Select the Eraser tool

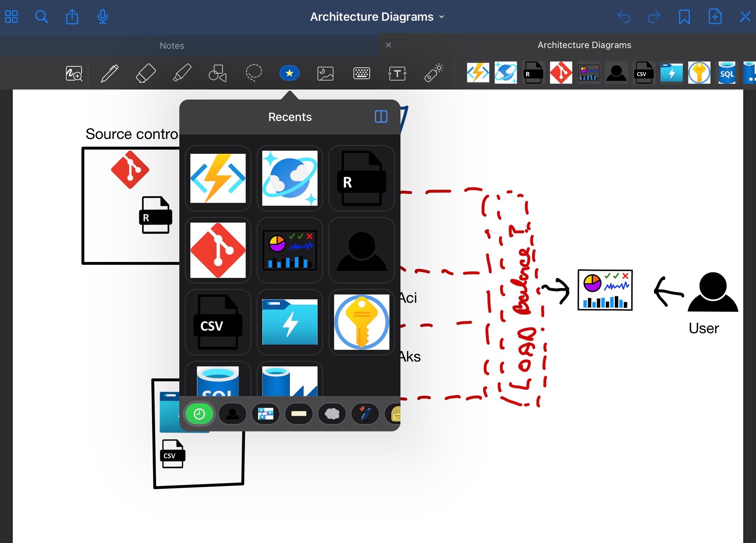[x=146, y=73]
